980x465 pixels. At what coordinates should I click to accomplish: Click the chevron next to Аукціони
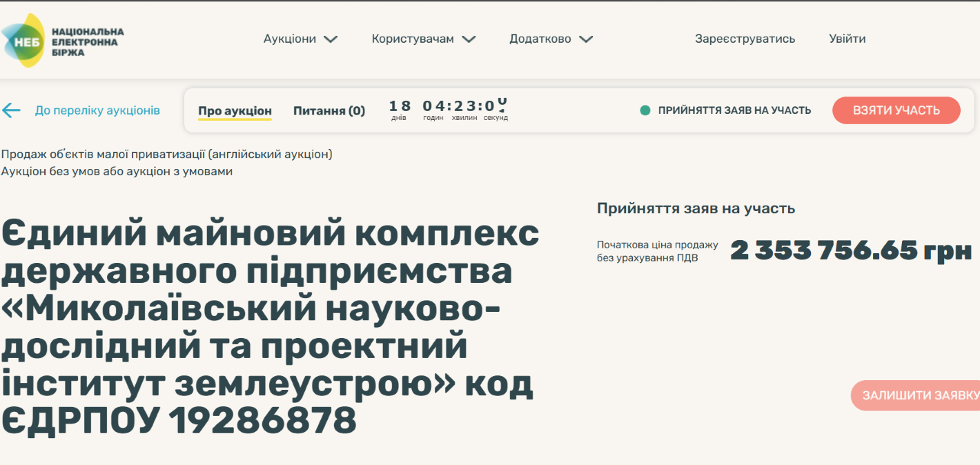(331, 39)
